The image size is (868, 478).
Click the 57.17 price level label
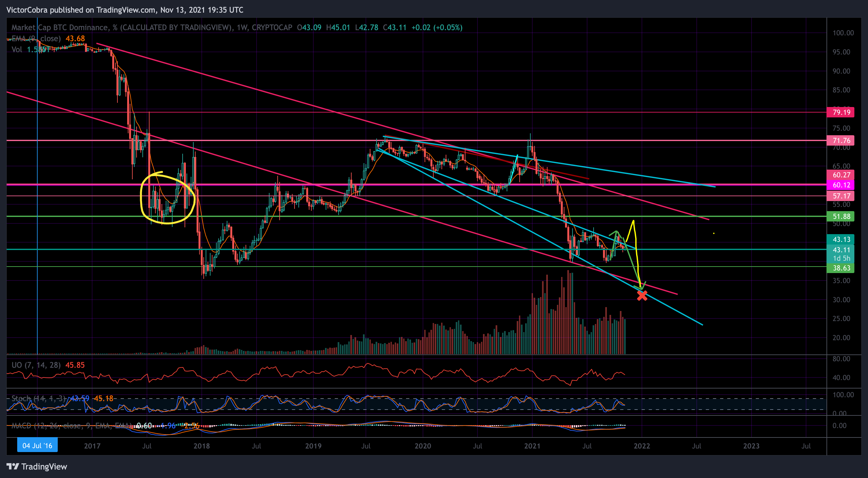tap(840, 196)
